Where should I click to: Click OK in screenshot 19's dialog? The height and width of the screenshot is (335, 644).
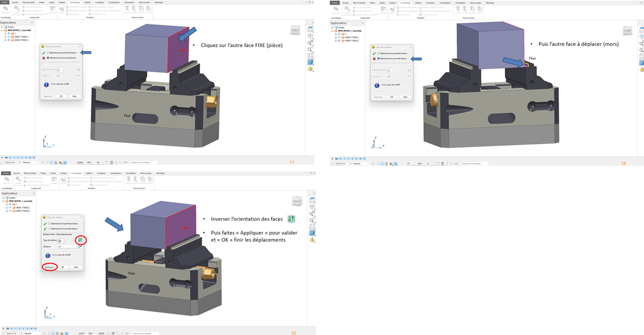[63, 267]
